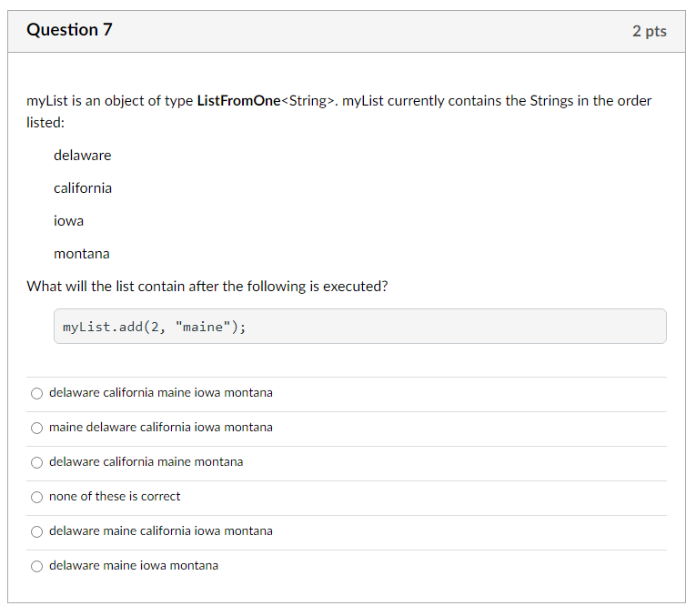Click the bold ListFromOne type name

tap(238, 101)
